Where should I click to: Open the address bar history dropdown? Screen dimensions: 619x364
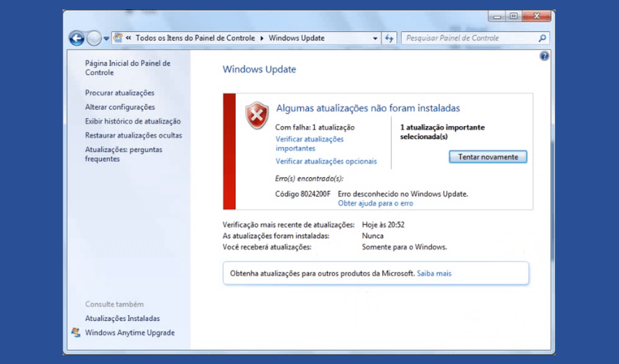point(375,39)
